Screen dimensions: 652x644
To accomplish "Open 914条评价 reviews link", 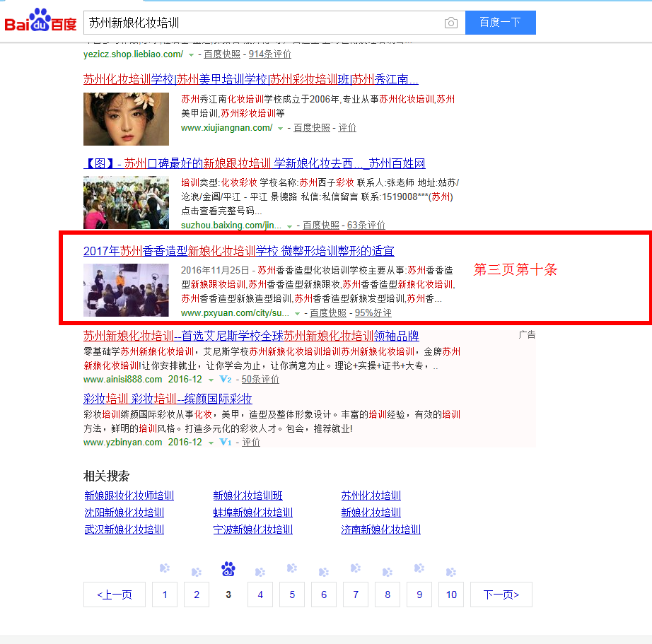I will coord(270,54).
